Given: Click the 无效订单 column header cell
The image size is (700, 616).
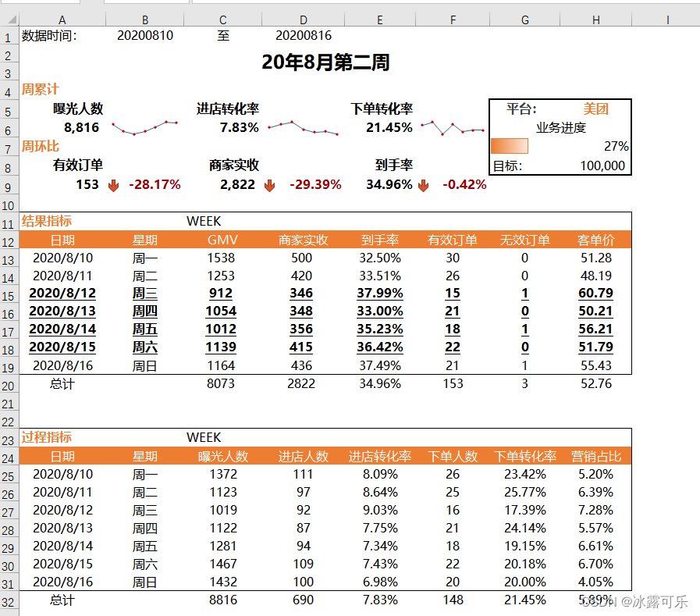Looking at the screenshot, I should click(525, 240).
